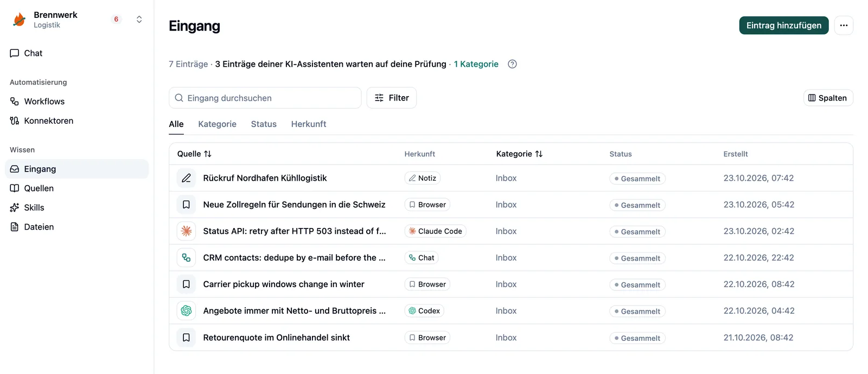Click the Brennwerk flame logo
The width and height of the screenshot is (868, 374).
coord(20,20)
